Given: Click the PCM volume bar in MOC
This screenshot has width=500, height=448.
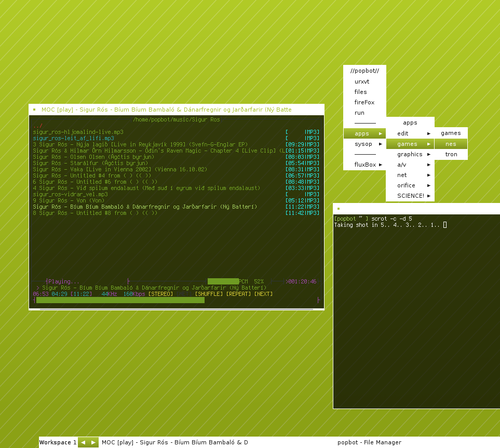Looking at the screenshot, I should click(223, 281).
